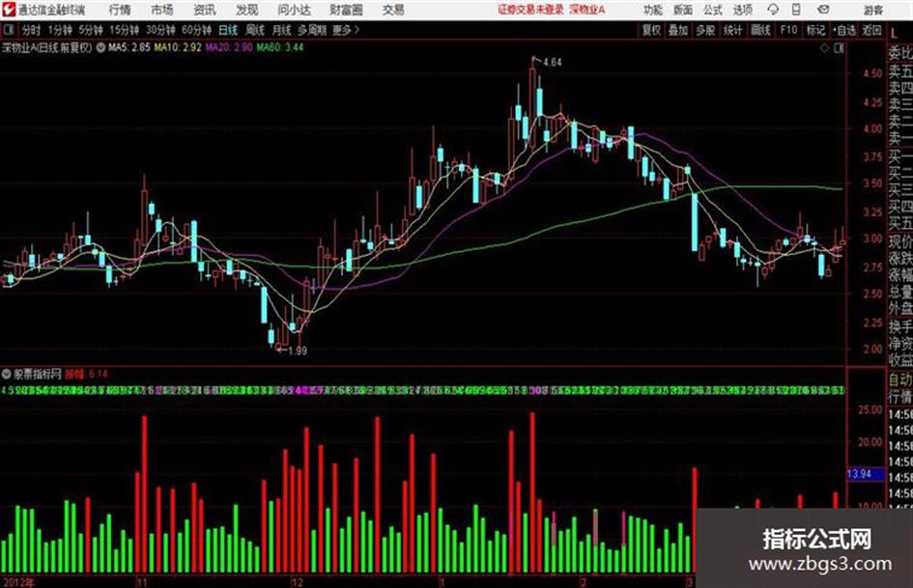The image size is (913, 588).
Task: Click the MA20 purple legend label
Action: pyautogui.click(x=228, y=47)
